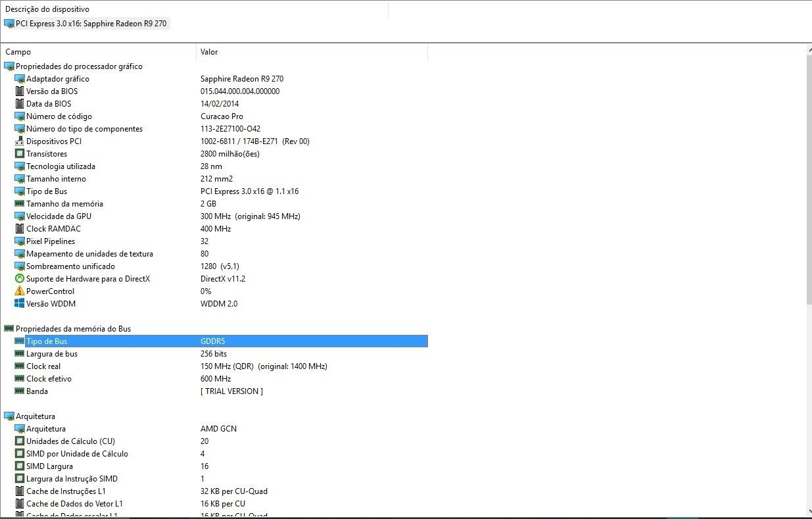Select the Propriedades do processador gráfico group header
The height and width of the screenshot is (519, 812).
79,66
